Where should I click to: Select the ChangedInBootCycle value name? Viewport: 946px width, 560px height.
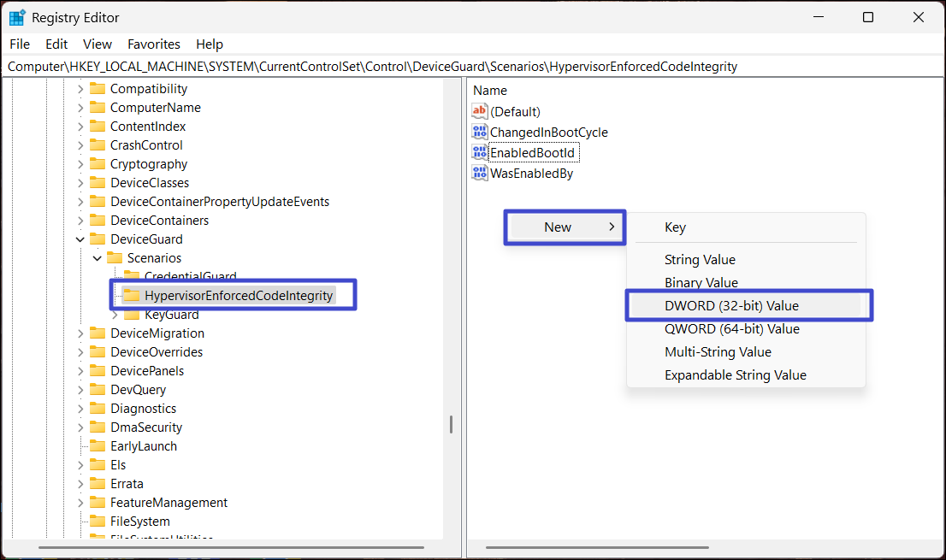548,132
